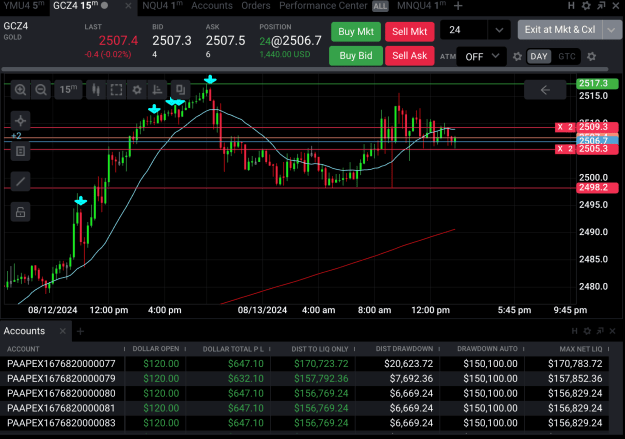Viewport: 625px width, 439px height.
Task: Toggle the lock drawings icon
Action: tap(20, 212)
